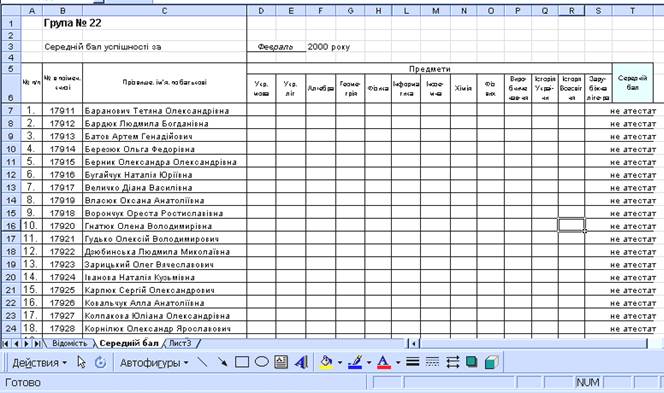This screenshot has height=393, width=664.
Task: Click the NUM indicator in status bar
Action: point(588,382)
